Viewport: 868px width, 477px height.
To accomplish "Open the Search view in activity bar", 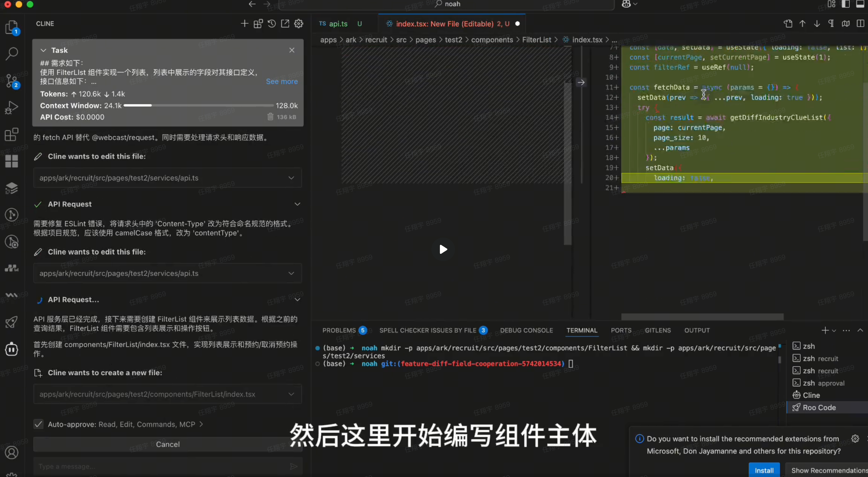I will [12, 53].
